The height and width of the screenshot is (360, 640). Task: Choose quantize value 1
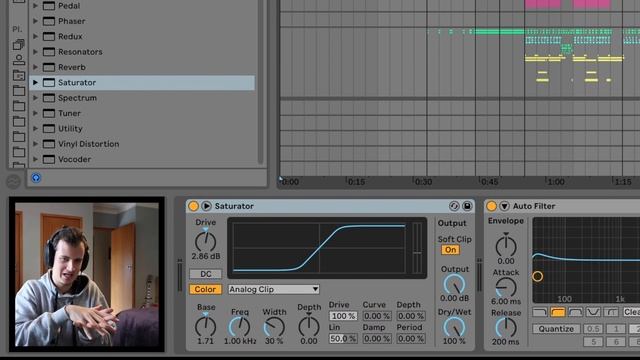pos(616,329)
